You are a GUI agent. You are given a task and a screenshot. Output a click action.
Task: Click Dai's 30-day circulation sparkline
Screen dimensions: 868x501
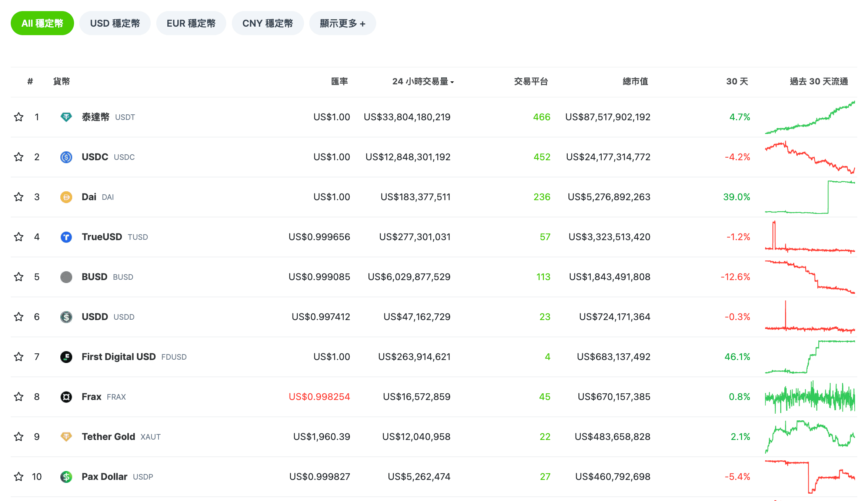[810, 197]
